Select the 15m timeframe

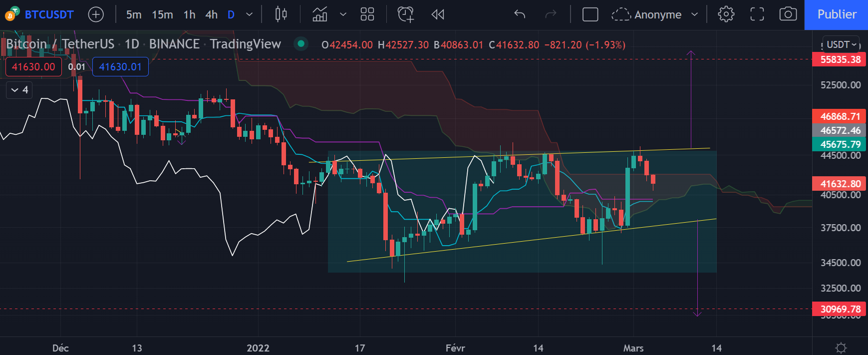click(x=162, y=14)
